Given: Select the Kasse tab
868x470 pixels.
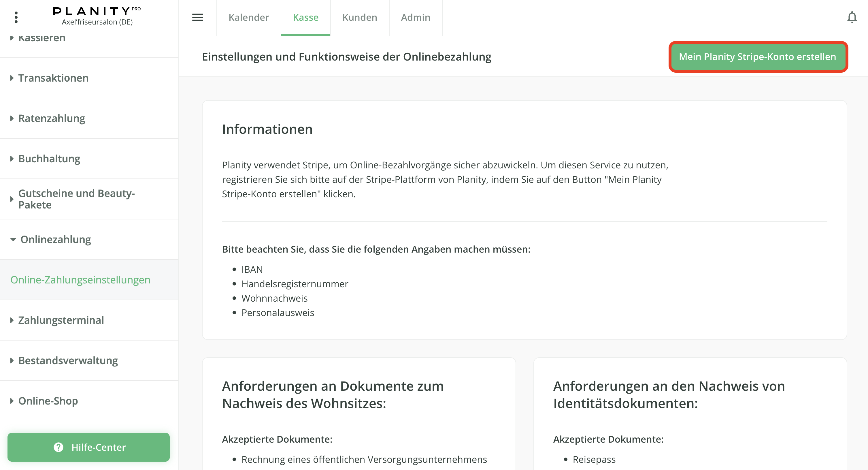Looking at the screenshot, I should click(x=305, y=18).
